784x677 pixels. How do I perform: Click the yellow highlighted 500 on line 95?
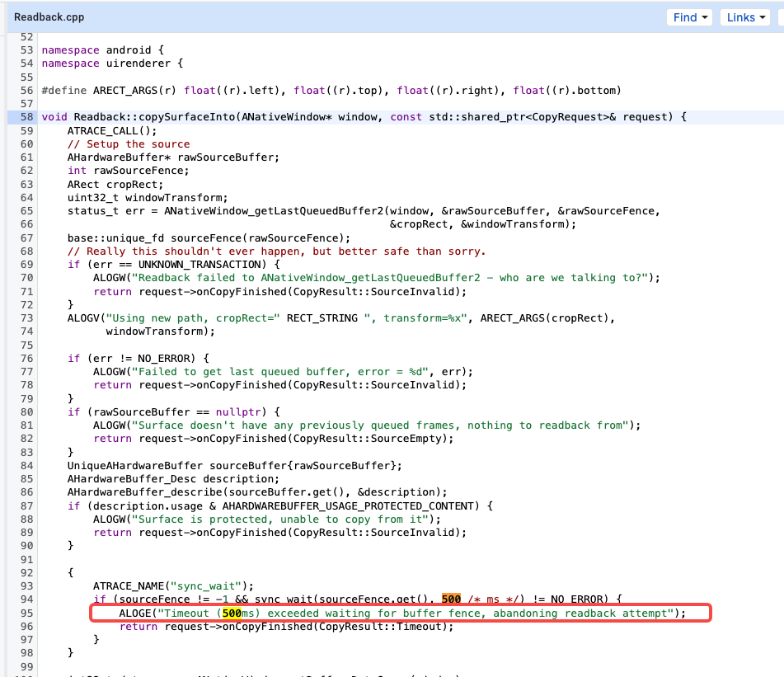coord(232,613)
